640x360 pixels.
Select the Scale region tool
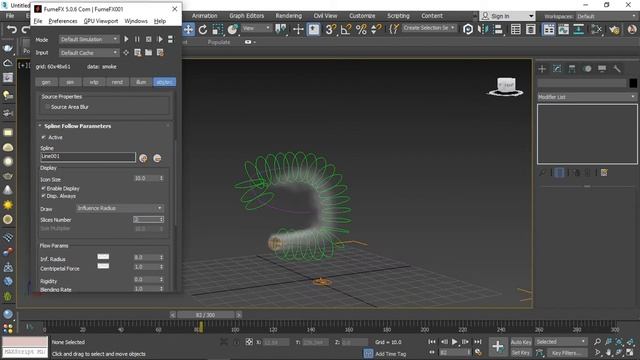(x=218, y=29)
